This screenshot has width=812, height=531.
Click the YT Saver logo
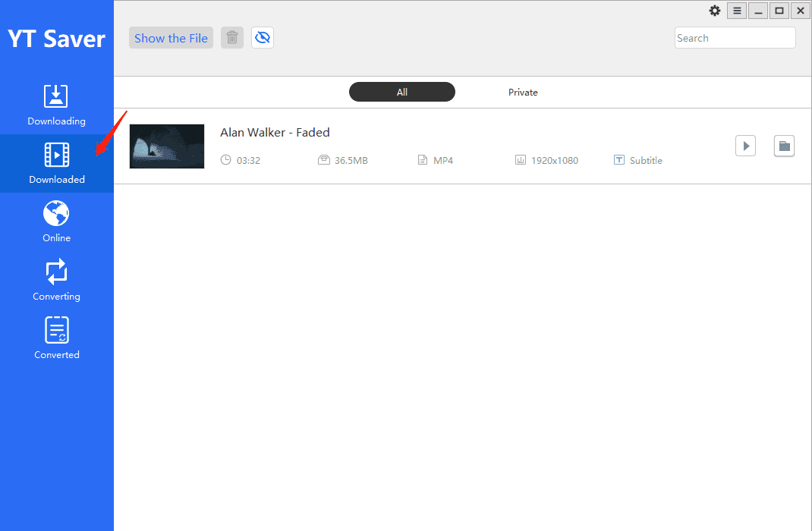point(56,38)
